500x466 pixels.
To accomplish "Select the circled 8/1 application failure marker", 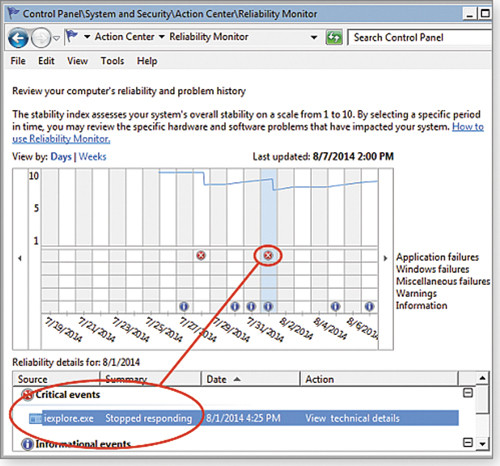I will pyautogui.click(x=268, y=256).
